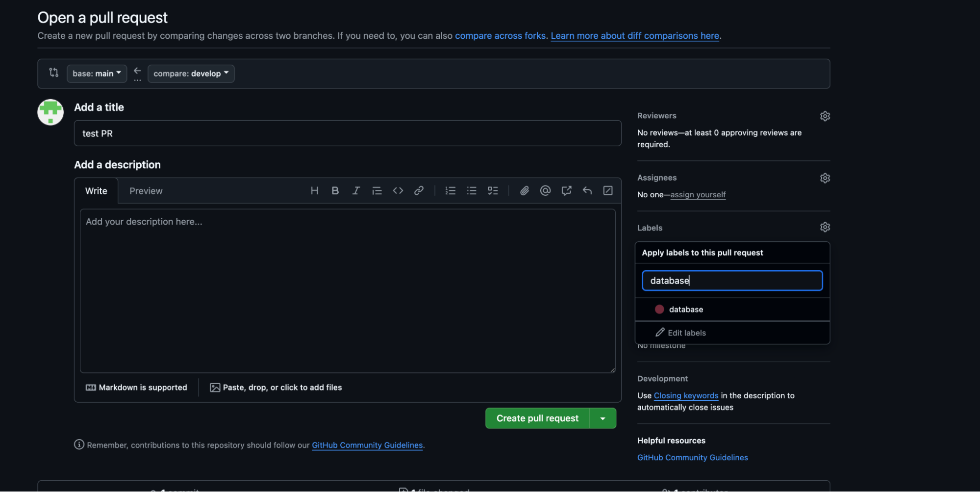Switch to the Preview tab
This screenshot has height=492, width=980.
point(146,191)
